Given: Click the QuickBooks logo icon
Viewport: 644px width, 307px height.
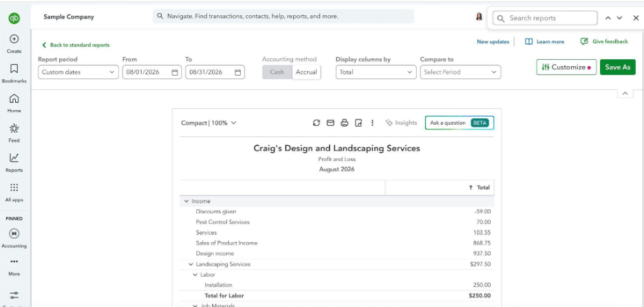Looking at the screenshot, I should pos(14,18).
